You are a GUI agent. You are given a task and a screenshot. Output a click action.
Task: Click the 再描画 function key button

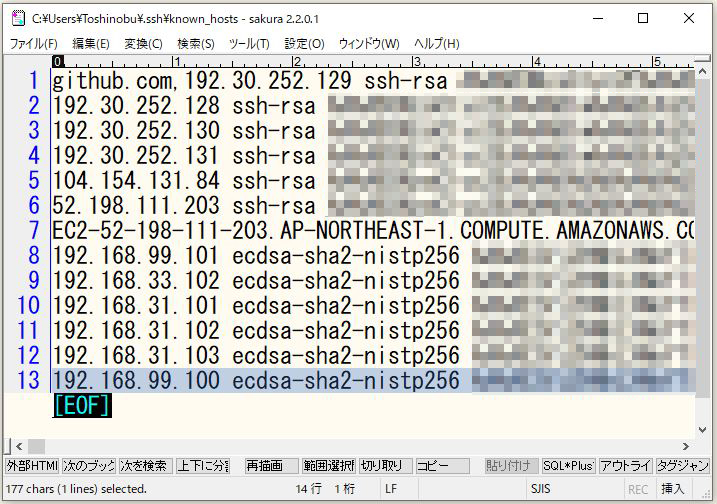[x=272, y=466]
